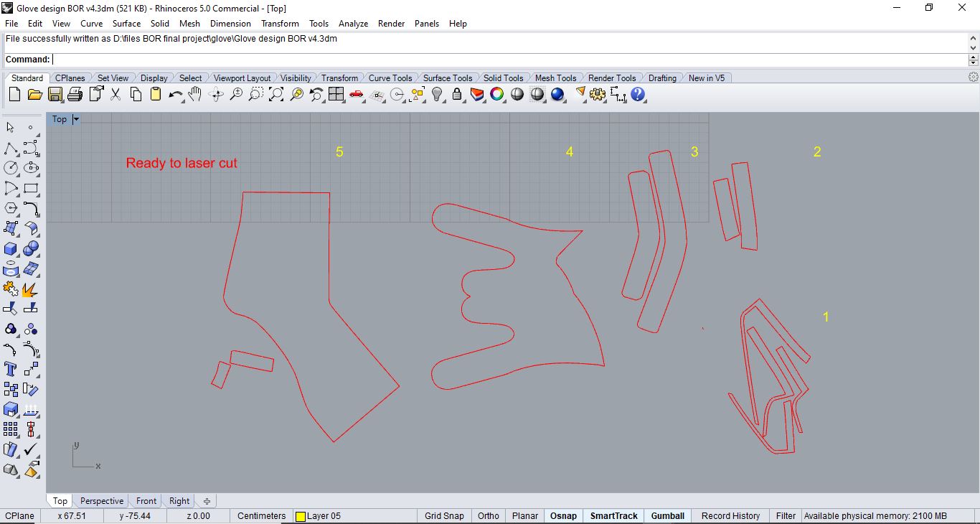The image size is (980, 524).
Task: Open Options via the gear icon
Action: tap(598, 94)
